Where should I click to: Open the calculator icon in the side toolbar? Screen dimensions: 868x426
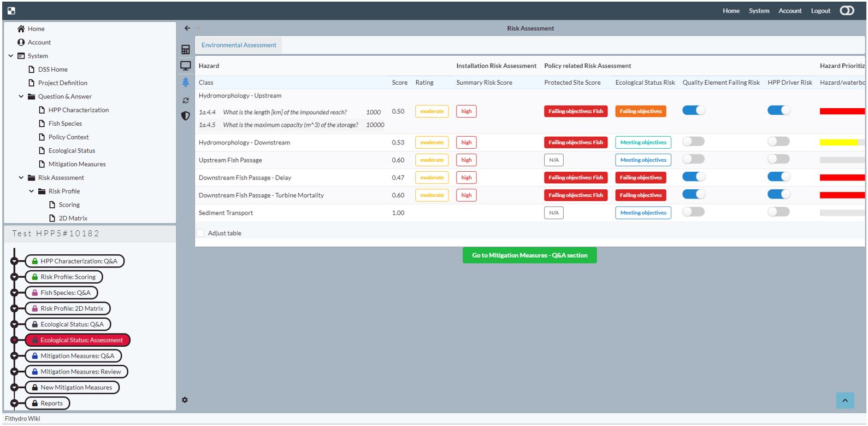(x=186, y=50)
